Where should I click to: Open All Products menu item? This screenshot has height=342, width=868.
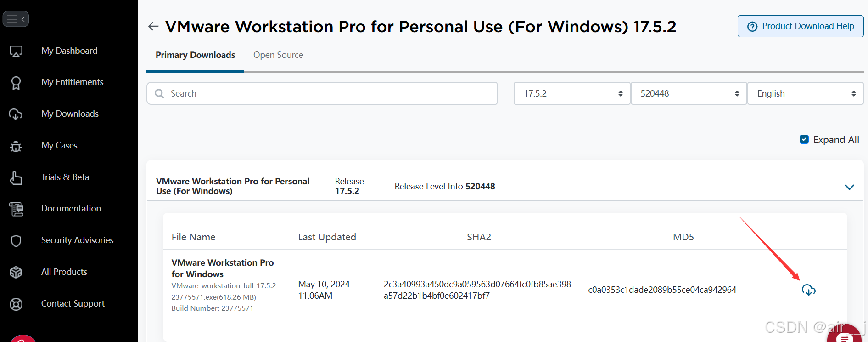[x=64, y=272]
